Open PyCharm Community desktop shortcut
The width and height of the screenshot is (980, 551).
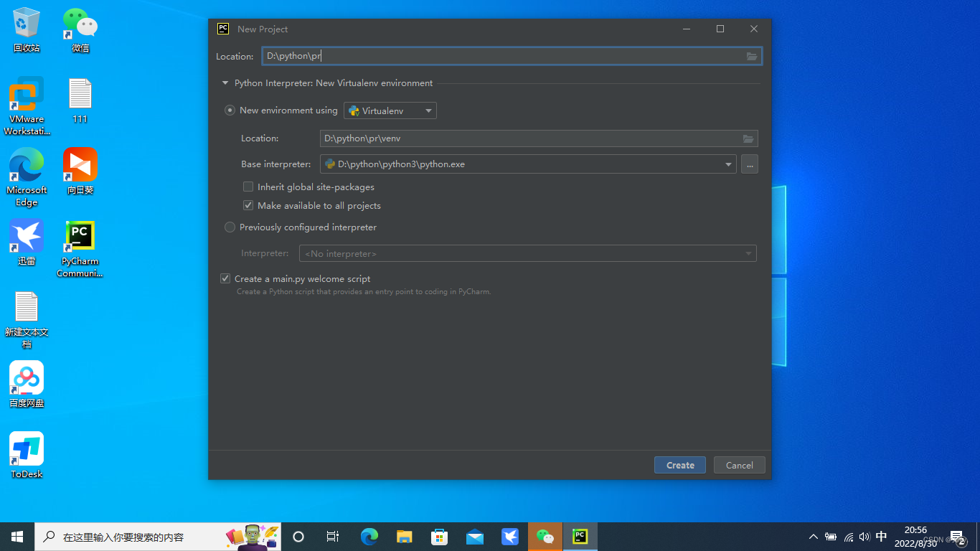click(x=80, y=249)
